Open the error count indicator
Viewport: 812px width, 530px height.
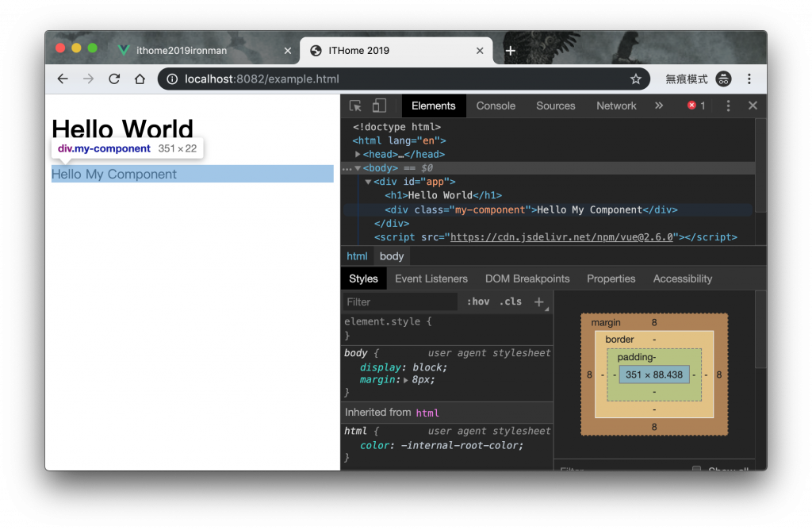[696, 106]
